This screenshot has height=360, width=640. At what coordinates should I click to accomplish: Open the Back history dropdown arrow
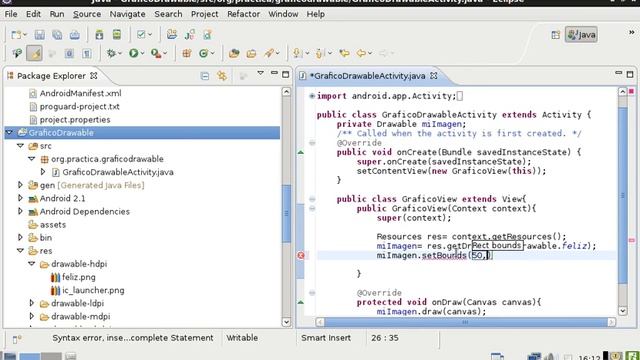[370, 53]
